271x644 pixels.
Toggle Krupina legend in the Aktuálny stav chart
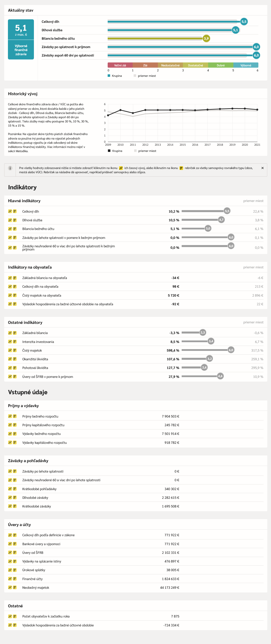115,76
